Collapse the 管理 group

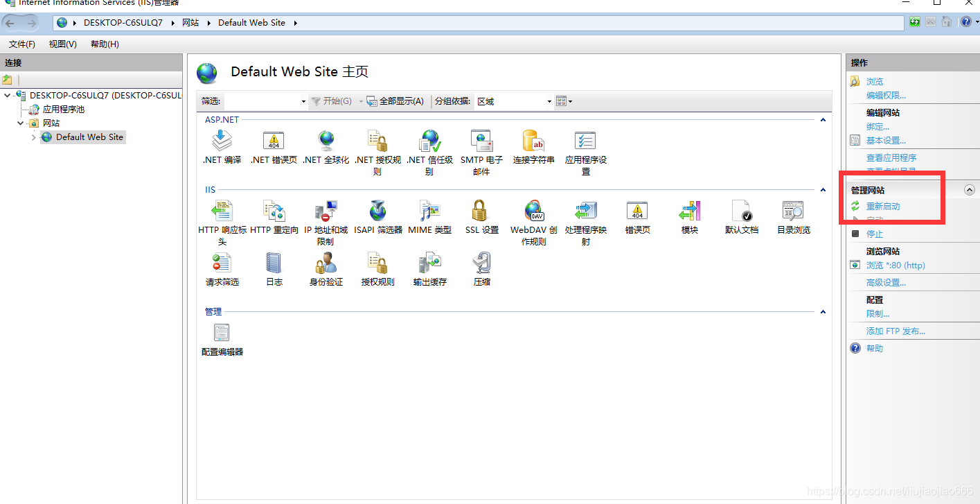[x=823, y=312]
